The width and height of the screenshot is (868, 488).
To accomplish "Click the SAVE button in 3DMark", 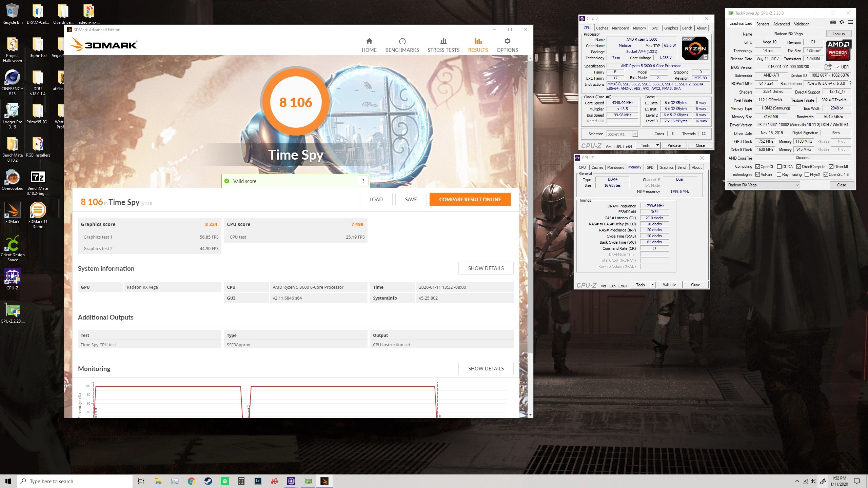I will point(411,199).
